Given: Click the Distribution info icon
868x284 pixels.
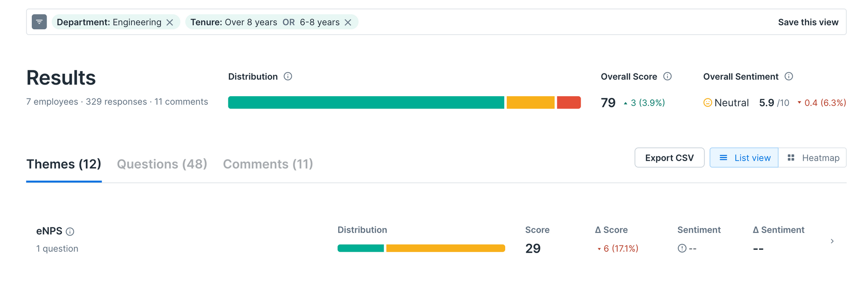Looking at the screenshot, I should tap(288, 77).
